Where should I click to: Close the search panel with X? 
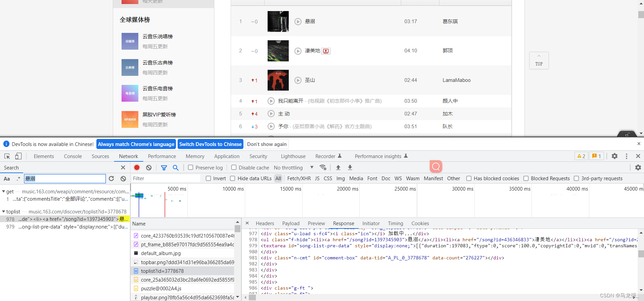click(123, 167)
